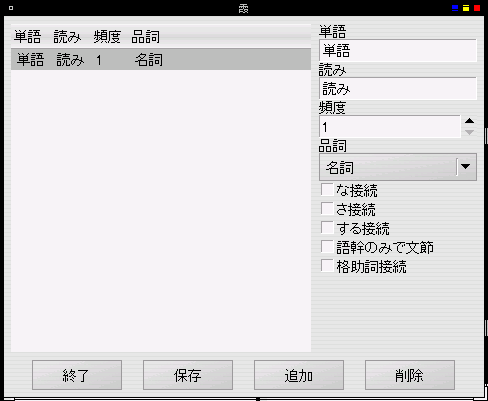488x401 pixels.
Task: Increase 頻度 with the up arrow
Action: [469, 121]
